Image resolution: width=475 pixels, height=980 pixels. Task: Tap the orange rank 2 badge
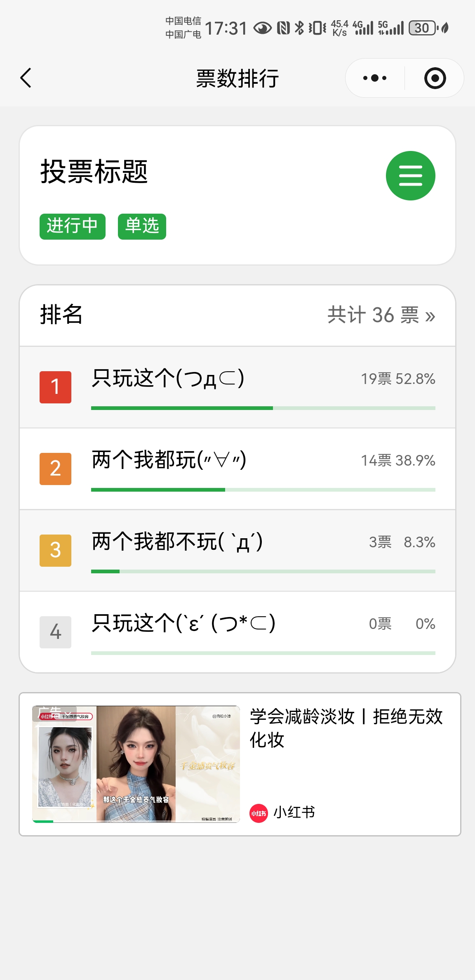55,469
